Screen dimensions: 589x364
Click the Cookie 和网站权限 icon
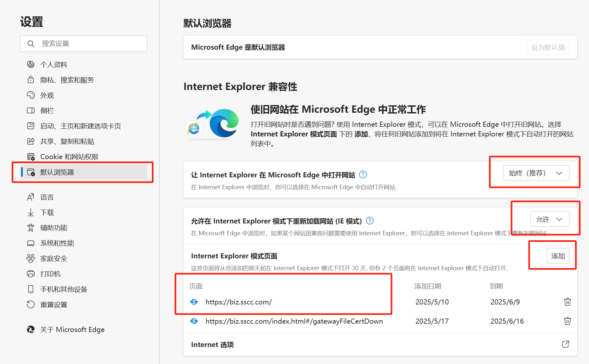coord(31,157)
